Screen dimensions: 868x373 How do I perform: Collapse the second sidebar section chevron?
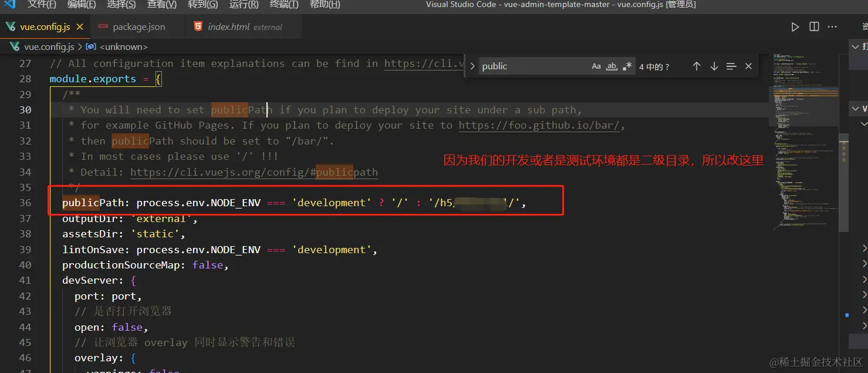(855, 109)
